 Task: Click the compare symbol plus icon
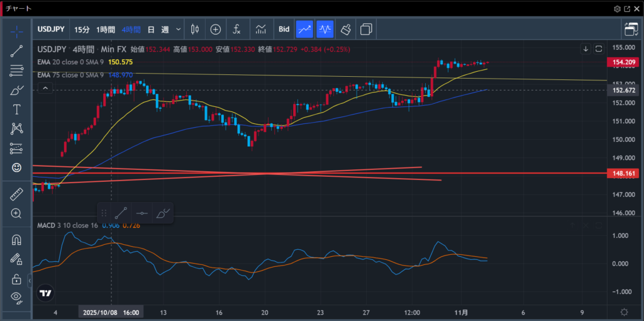216,29
